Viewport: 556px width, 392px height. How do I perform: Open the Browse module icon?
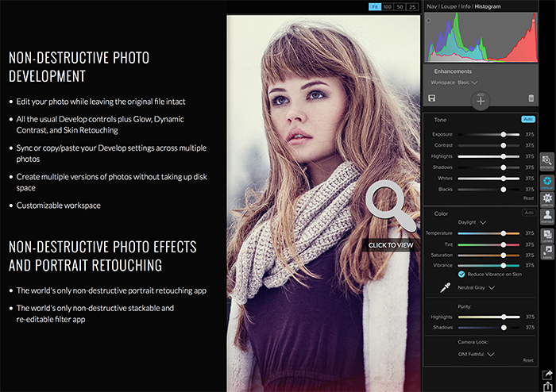[548, 162]
